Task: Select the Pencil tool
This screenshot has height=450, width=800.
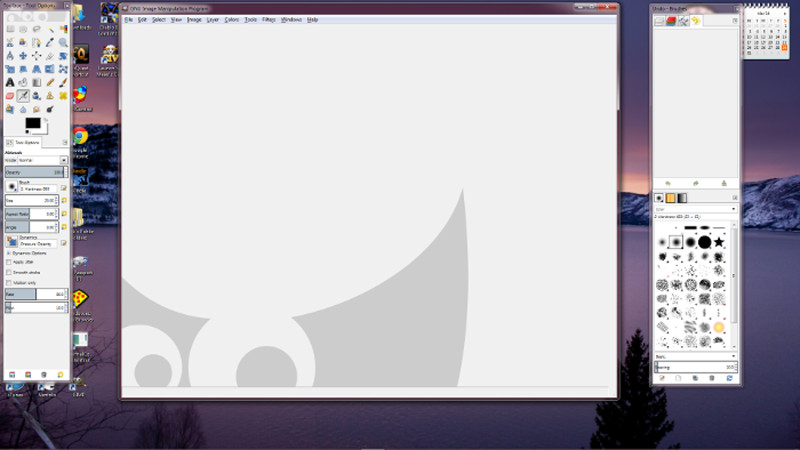Action: [50, 82]
